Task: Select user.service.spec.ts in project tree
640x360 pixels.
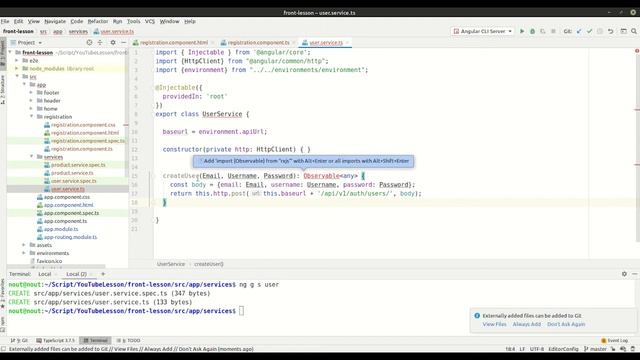Action: [x=74, y=181]
